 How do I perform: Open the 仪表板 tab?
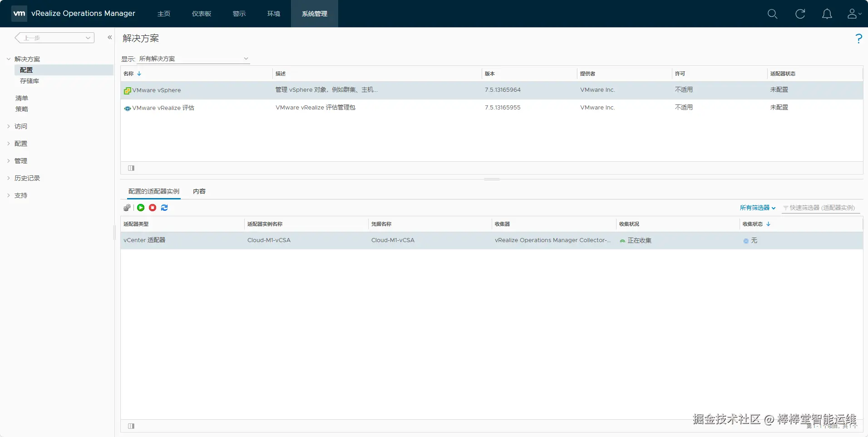(202, 14)
